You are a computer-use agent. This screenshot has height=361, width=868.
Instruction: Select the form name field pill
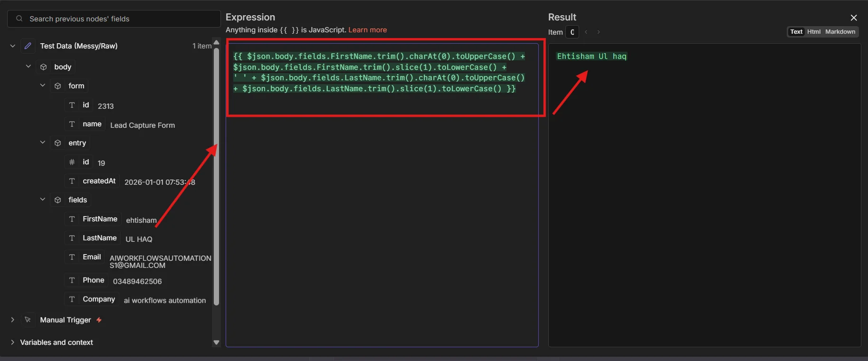[85, 124]
